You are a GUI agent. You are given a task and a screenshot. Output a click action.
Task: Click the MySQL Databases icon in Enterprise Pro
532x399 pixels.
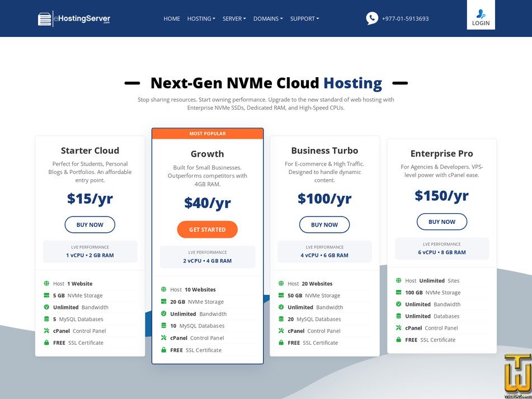[x=399, y=316]
